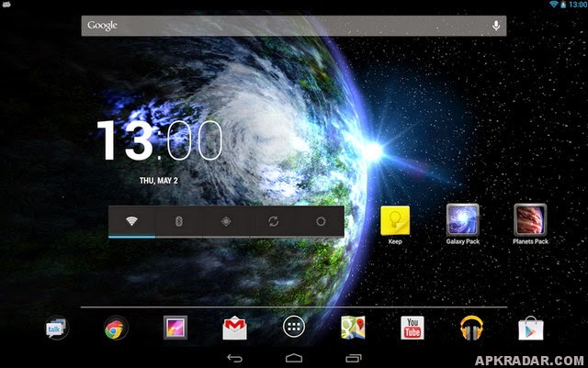The height and width of the screenshot is (368, 588).
Task: Tap the Home navigation button
Action: click(x=294, y=358)
